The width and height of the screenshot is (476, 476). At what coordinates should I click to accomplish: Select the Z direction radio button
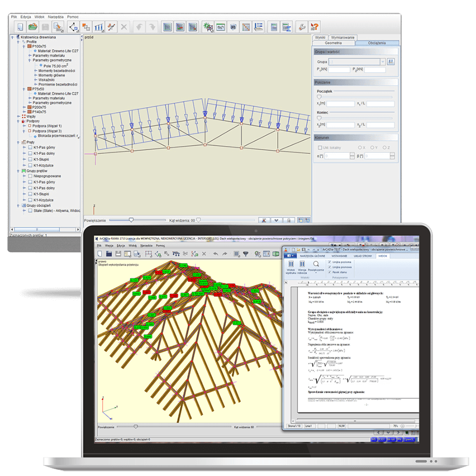point(385,148)
